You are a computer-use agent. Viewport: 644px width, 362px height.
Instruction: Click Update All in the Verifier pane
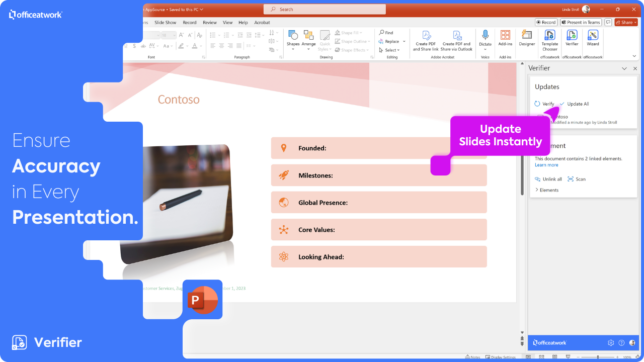click(x=574, y=104)
